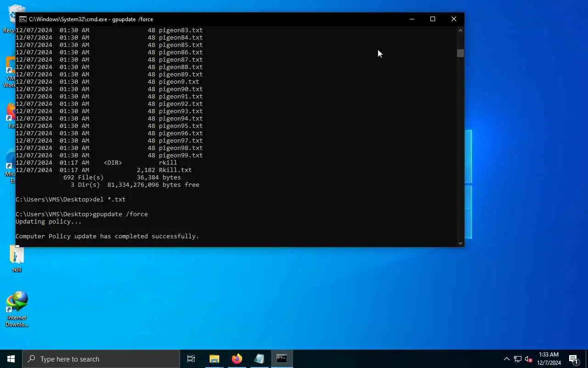The height and width of the screenshot is (368, 588).
Task: Select the Rkill.txt listing row
Action: 104,170
